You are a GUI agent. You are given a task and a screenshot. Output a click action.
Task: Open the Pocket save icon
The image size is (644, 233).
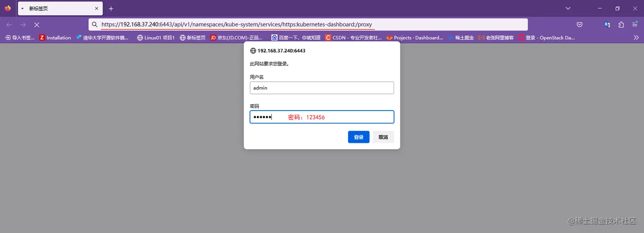pos(580,25)
